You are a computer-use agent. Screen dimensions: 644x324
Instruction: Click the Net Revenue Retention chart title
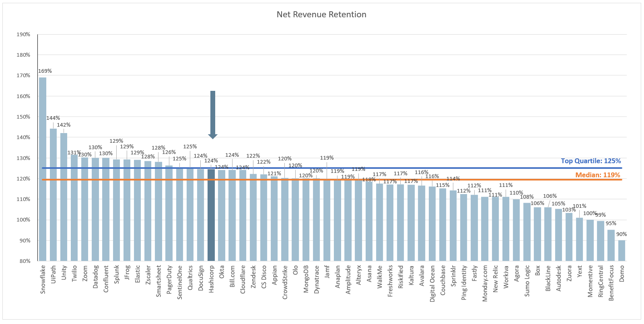[321, 14]
